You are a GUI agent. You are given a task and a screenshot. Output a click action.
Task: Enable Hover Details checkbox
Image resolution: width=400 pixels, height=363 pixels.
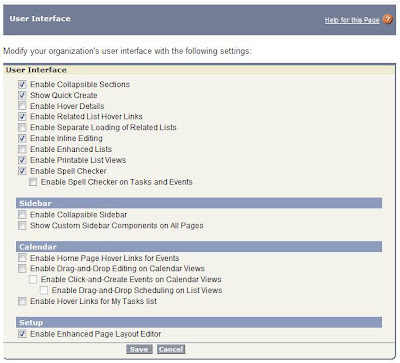tap(22, 106)
